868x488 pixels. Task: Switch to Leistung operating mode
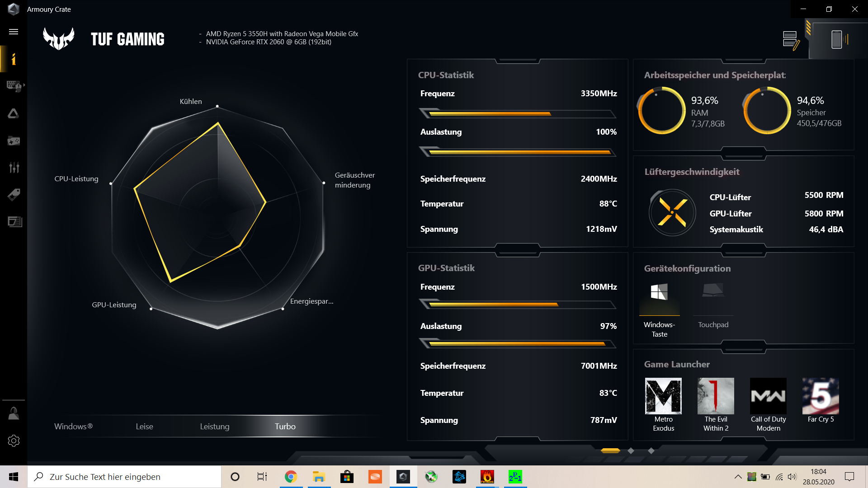click(215, 427)
